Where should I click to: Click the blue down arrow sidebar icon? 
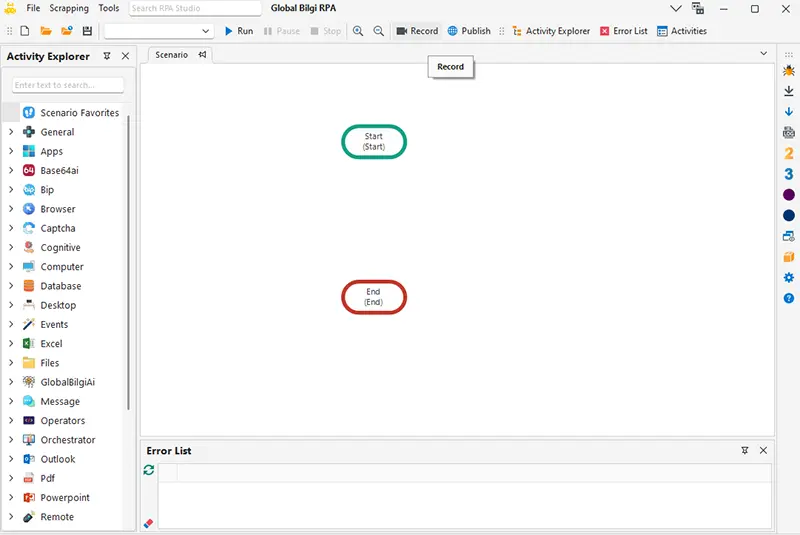[789, 112]
